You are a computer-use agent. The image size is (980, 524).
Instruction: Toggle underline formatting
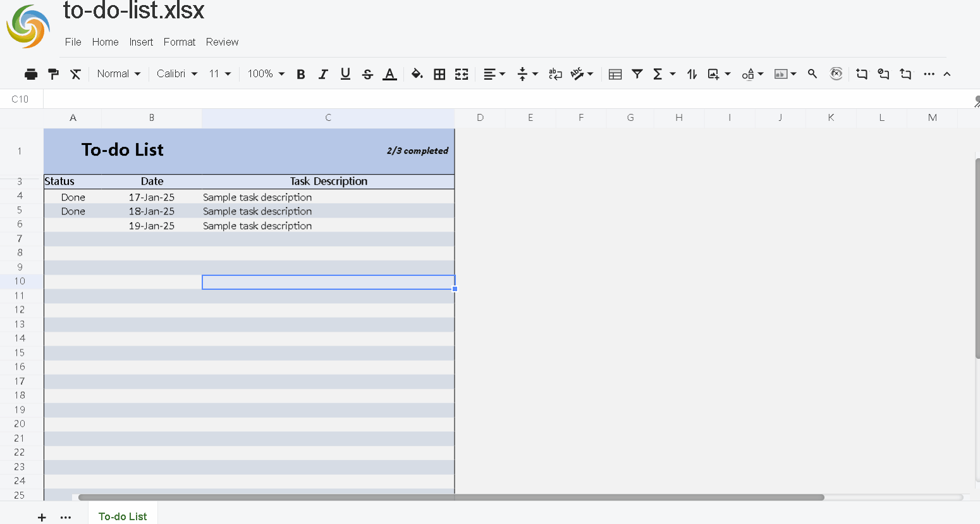pyautogui.click(x=345, y=74)
